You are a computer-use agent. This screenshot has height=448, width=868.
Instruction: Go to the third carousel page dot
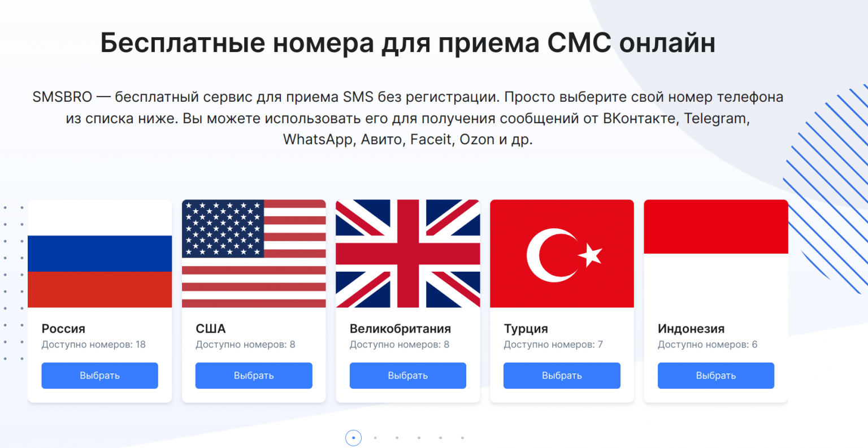click(x=397, y=438)
